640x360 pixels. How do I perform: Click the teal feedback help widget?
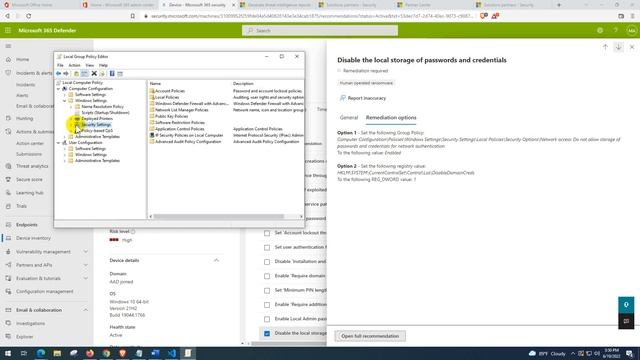[626, 305]
